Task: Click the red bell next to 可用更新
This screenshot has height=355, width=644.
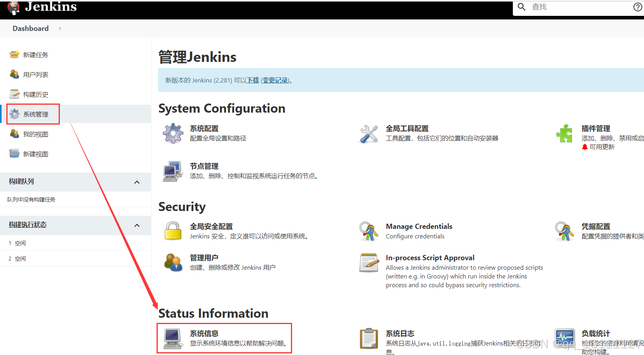Action: click(x=585, y=147)
